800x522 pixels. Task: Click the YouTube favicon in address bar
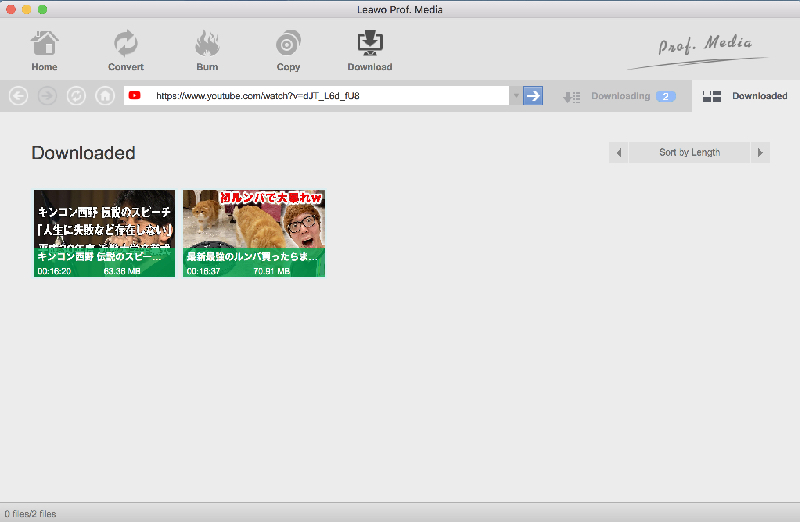(x=135, y=95)
